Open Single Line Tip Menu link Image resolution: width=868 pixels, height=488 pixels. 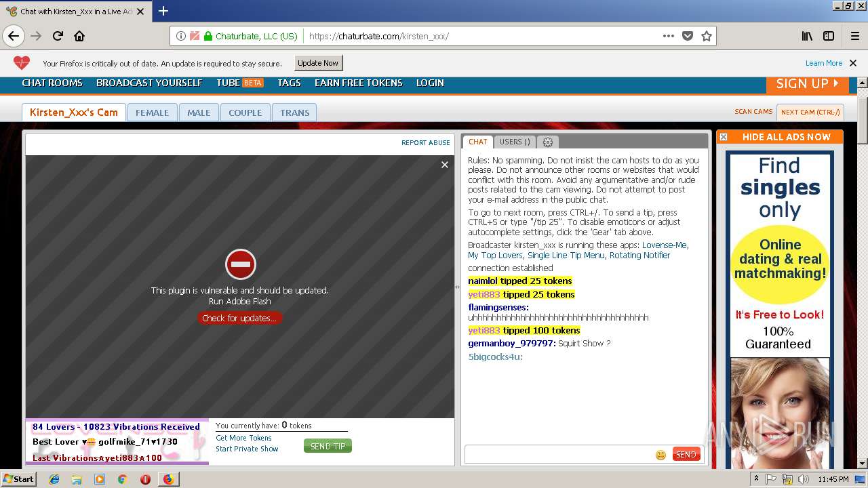[x=566, y=256]
